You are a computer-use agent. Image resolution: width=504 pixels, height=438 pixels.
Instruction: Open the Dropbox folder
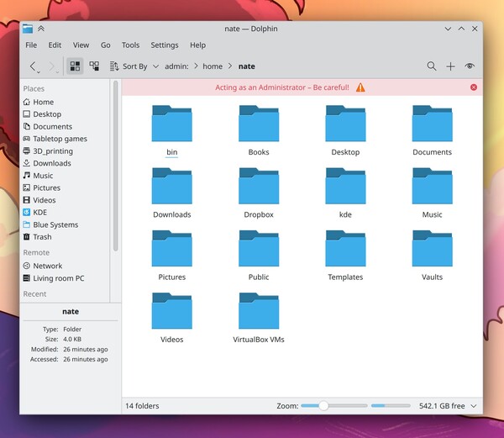(x=259, y=187)
